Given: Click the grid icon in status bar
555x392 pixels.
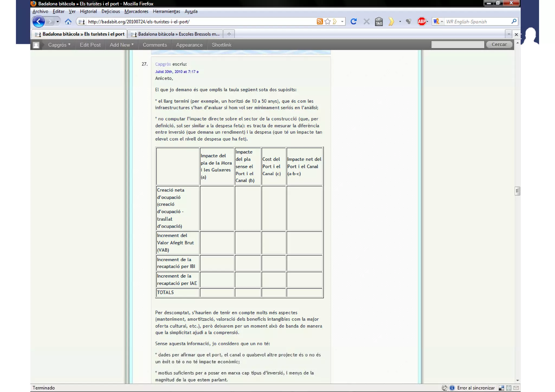Looking at the screenshot, I should click(x=509, y=388).
